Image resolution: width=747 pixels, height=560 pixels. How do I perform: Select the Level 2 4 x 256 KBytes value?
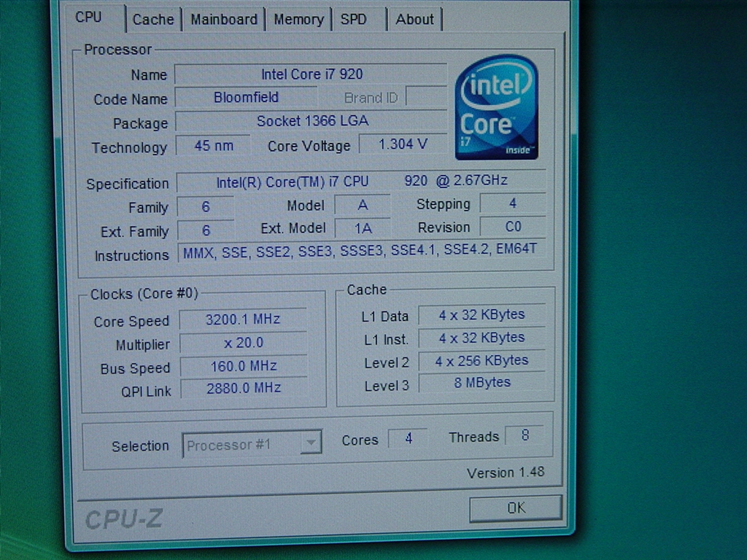coord(482,360)
